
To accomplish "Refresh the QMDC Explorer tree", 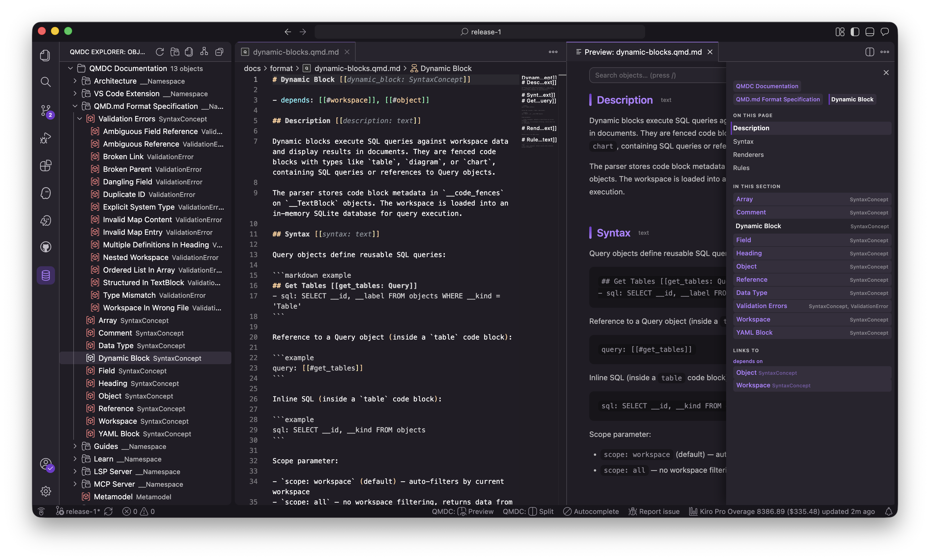I will [x=159, y=52].
